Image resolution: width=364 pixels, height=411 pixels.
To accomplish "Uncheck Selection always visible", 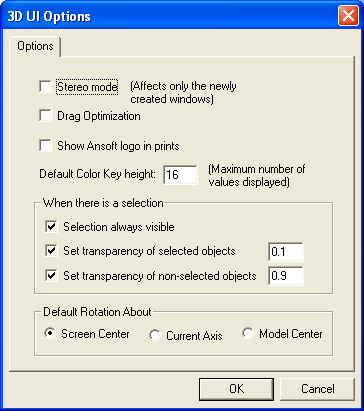I will 51,227.
